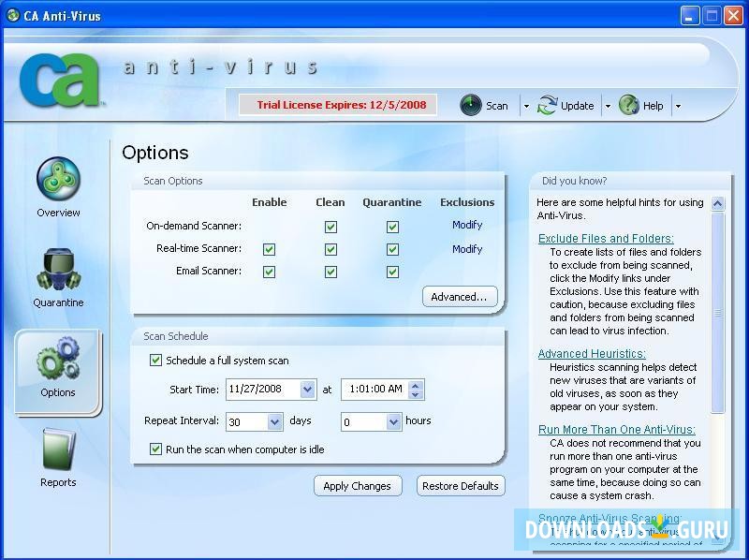Close the CA Anti-Virus window
749x560 pixels.
[733, 16]
